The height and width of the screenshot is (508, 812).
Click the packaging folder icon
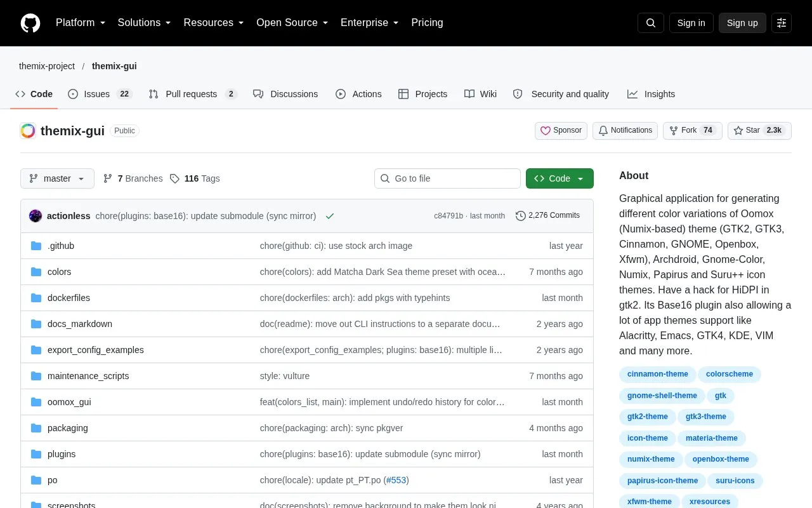click(36, 428)
